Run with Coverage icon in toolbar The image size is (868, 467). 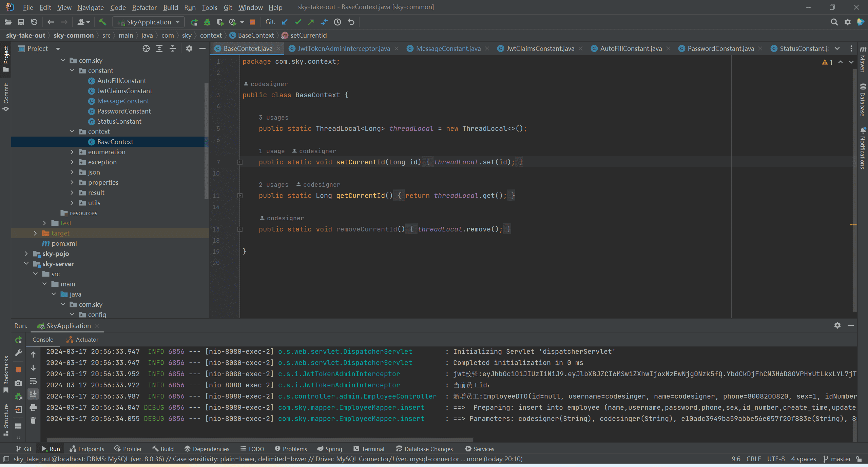pos(220,22)
